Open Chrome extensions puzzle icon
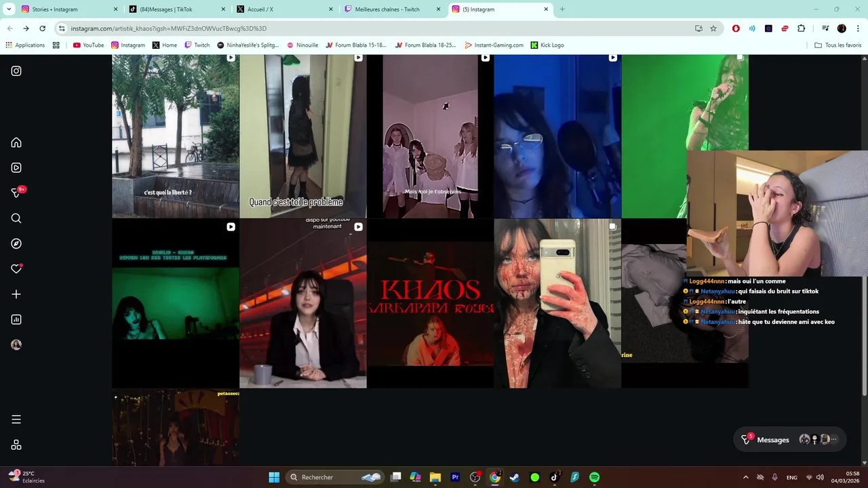 click(801, 28)
